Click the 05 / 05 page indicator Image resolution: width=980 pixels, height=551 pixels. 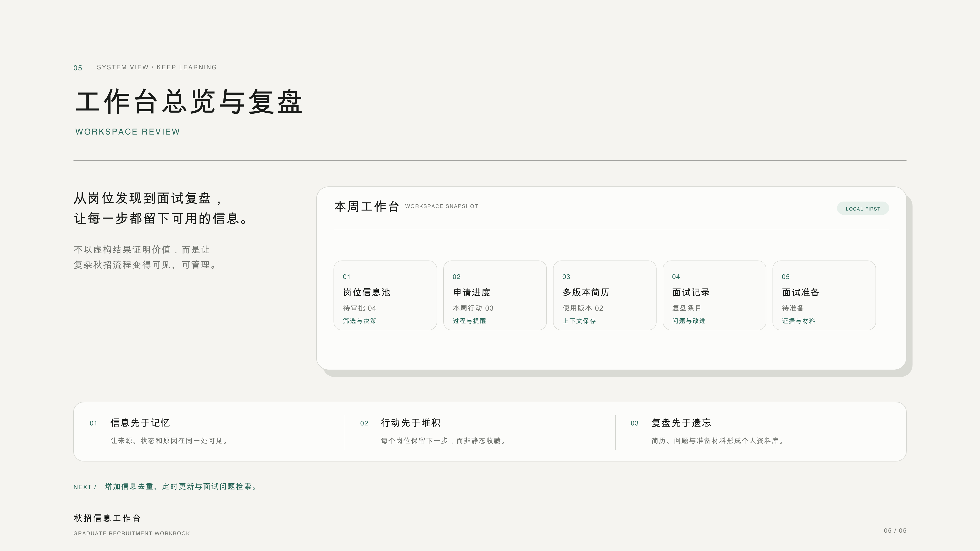point(895,531)
